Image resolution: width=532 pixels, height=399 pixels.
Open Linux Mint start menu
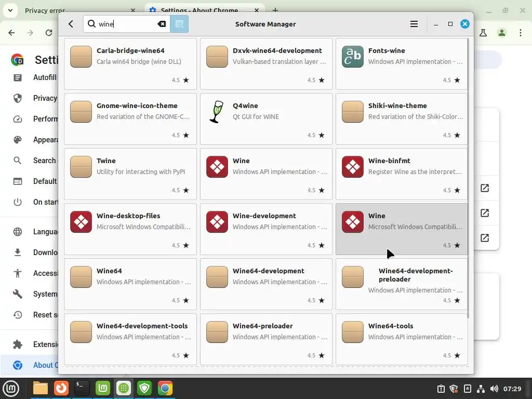pos(11,388)
